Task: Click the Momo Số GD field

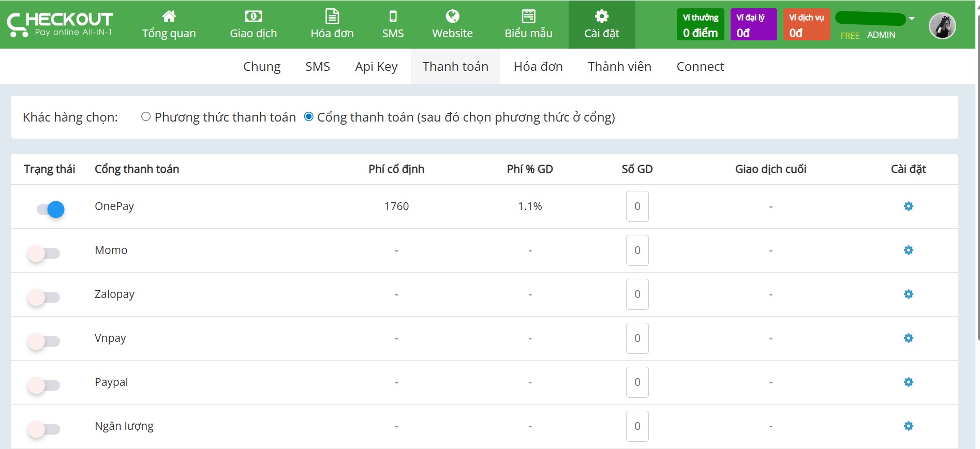Action: click(x=637, y=250)
